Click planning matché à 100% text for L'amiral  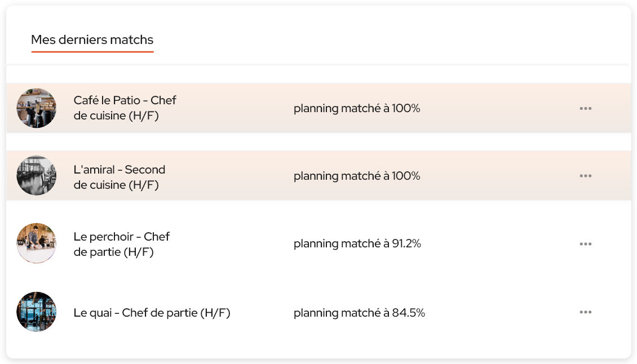tap(357, 176)
